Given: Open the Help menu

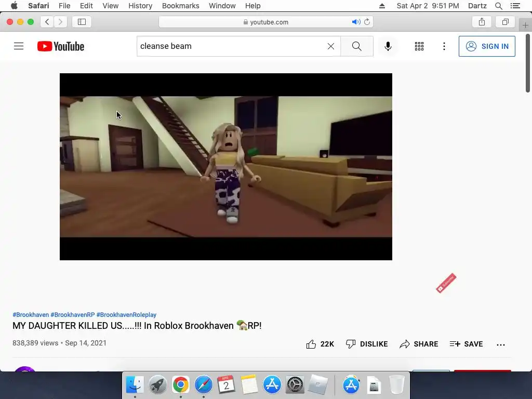Looking at the screenshot, I should coord(253,6).
